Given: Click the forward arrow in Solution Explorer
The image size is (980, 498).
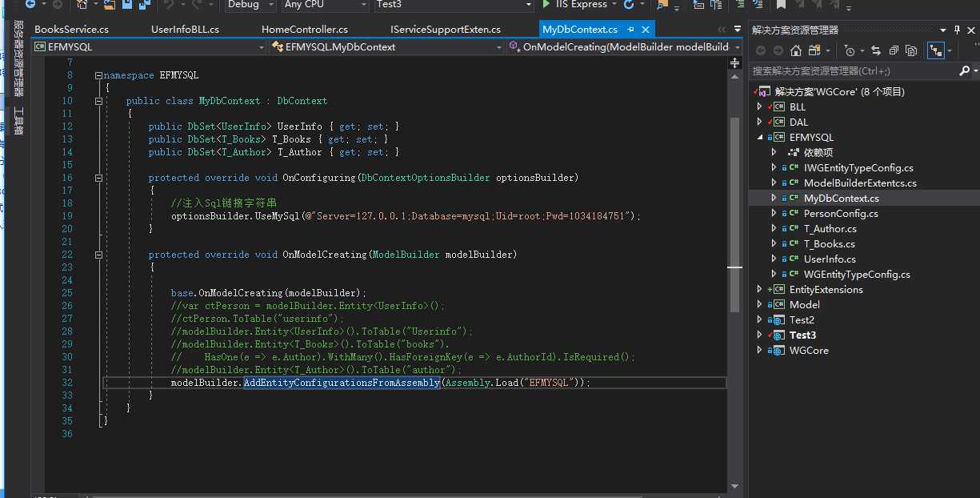Looking at the screenshot, I should pyautogui.click(x=778, y=50).
